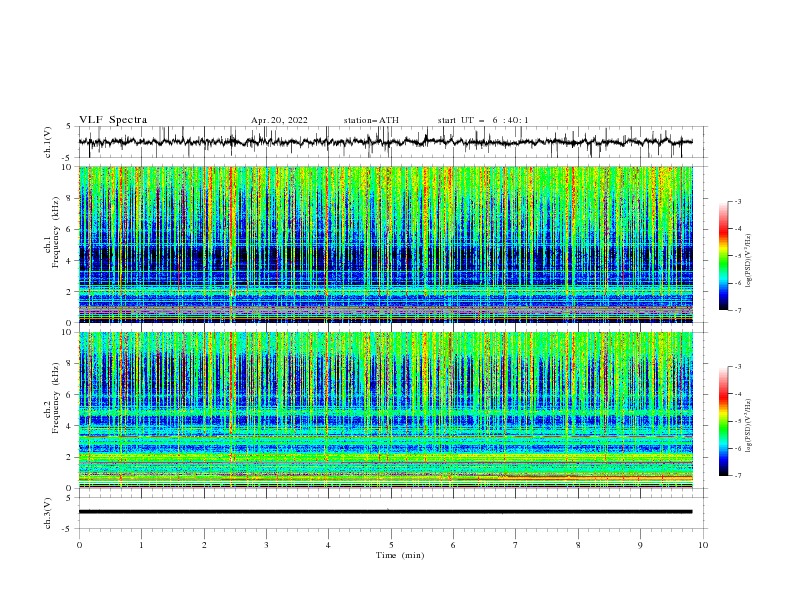Click the x-axis tick label "6"
The width and height of the screenshot is (792, 612).
pos(453,545)
